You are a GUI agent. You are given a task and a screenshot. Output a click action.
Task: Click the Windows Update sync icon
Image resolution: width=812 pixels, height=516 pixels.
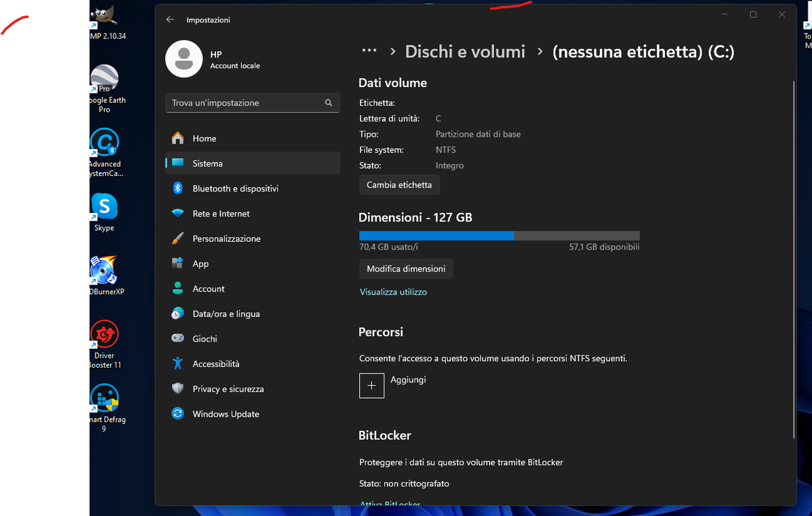(x=178, y=414)
